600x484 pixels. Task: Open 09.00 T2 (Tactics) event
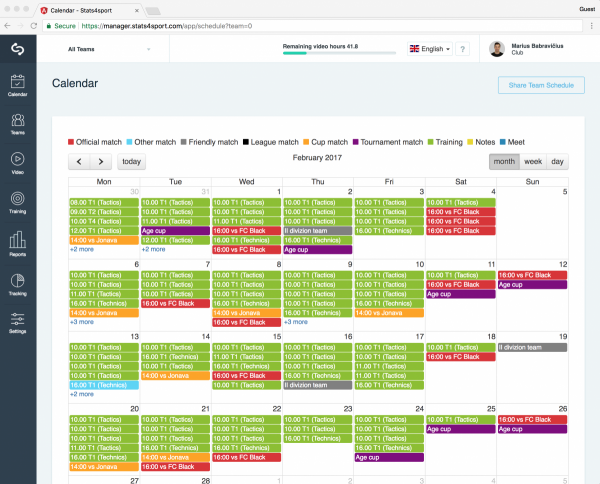click(104, 212)
